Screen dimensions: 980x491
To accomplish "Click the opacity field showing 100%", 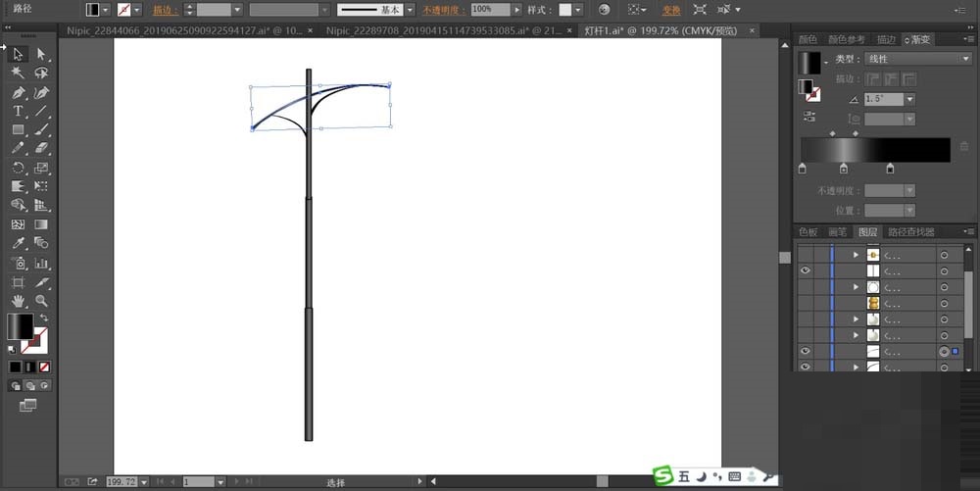I will (490, 10).
